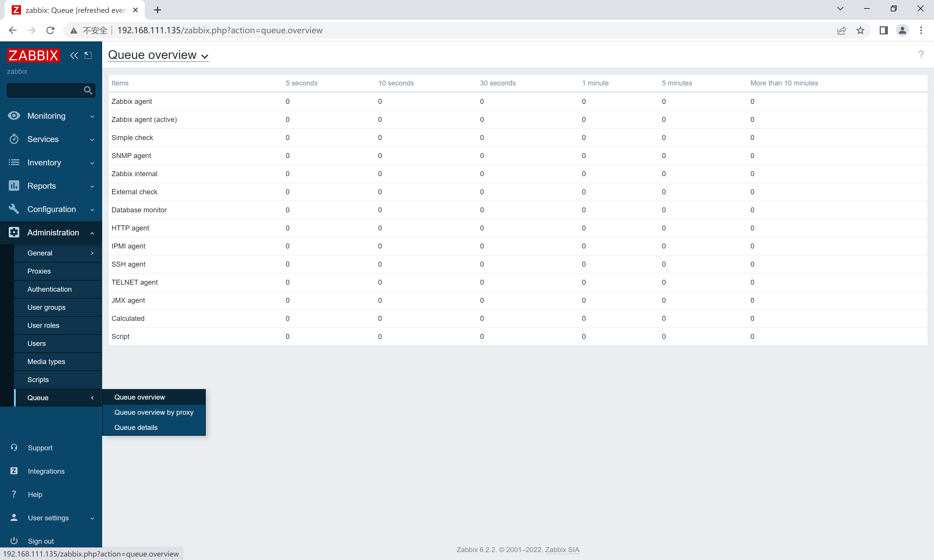Click the Monitoring eye icon
The height and width of the screenshot is (560, 934).
click(x=14, y=116)
